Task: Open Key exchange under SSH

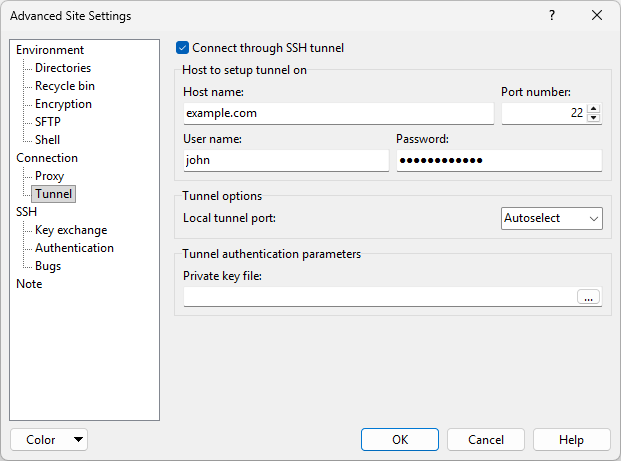Action: coord(71,230)
